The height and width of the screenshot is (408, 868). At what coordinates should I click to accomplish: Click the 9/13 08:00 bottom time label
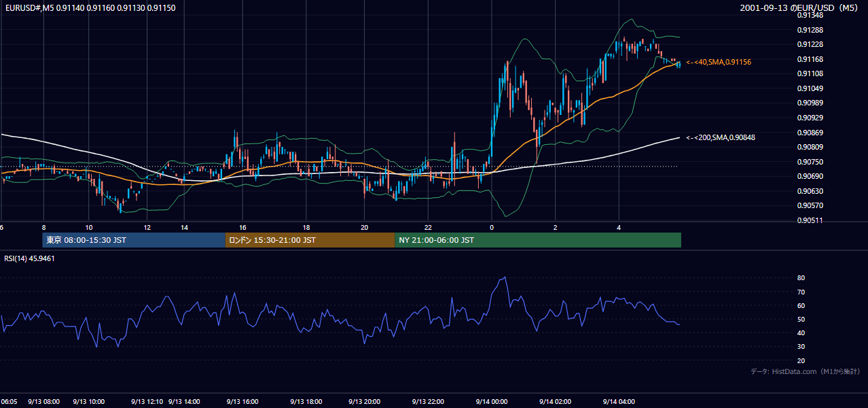coord(44,402)
